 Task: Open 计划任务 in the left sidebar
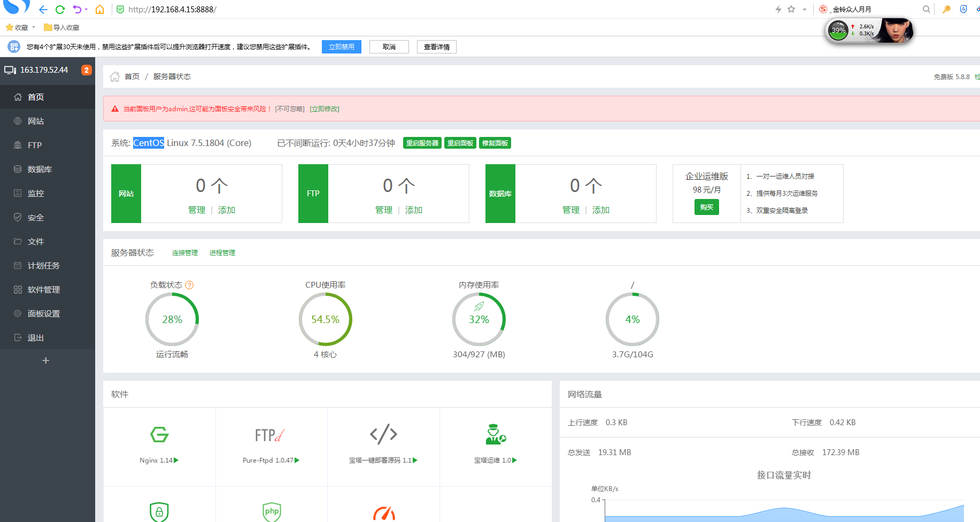pyautogui.click(x=48, y=265)
